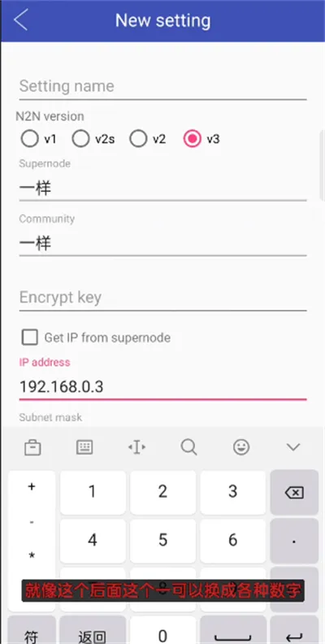Open keyboard toolbox briefcase icon

[32, 447]
